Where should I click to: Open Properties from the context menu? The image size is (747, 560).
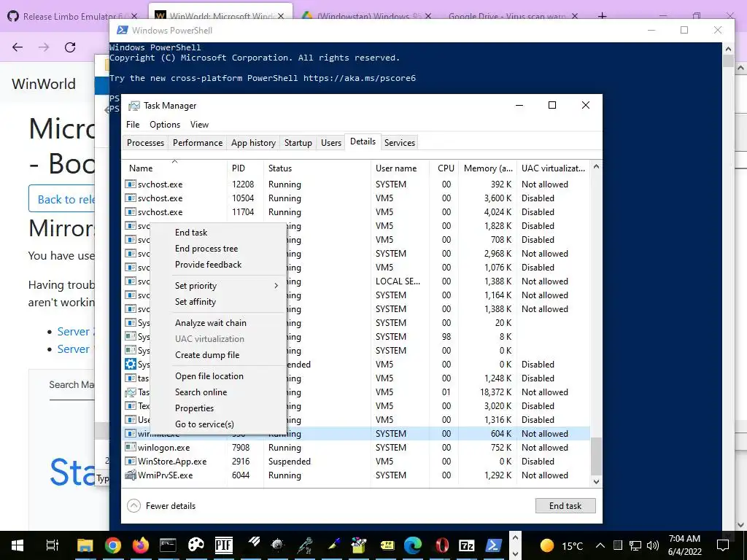(x=194, y=408)
